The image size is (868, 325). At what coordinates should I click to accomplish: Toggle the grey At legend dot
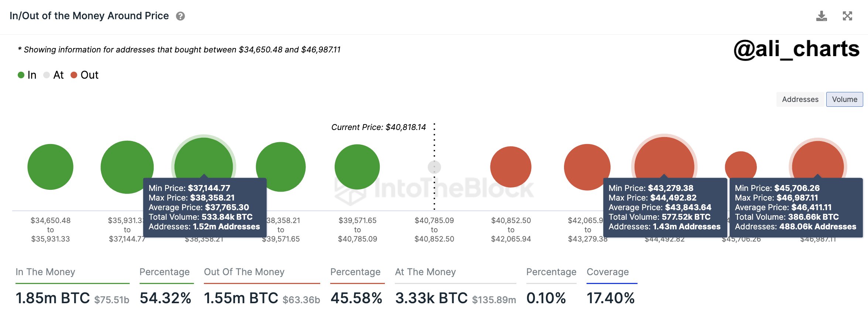pos(47,75)
